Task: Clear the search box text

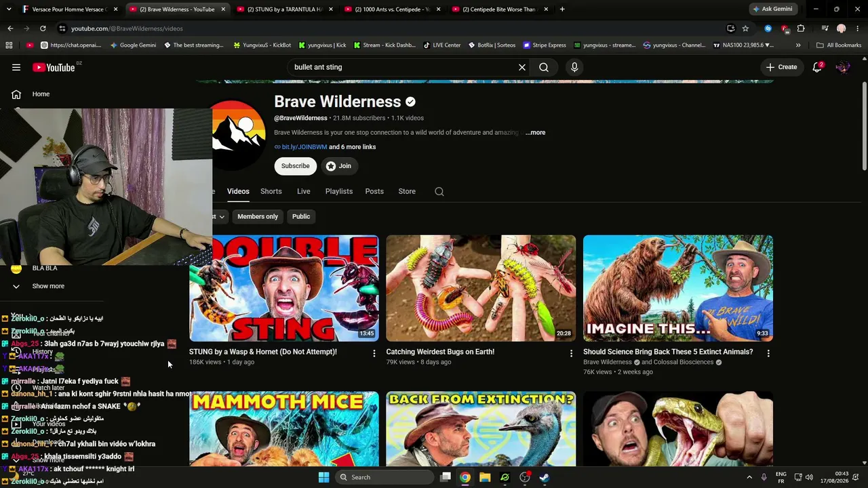Action: point(522,67)
